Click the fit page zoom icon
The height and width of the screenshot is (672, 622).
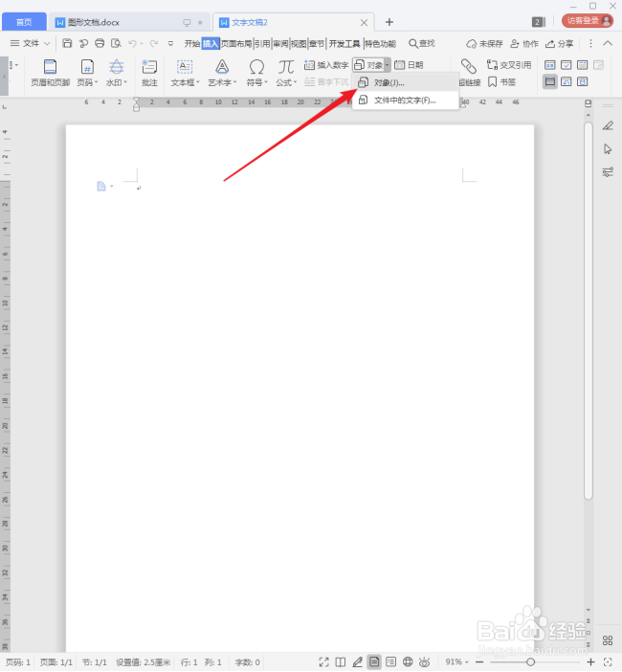click(x=608, y=662)
